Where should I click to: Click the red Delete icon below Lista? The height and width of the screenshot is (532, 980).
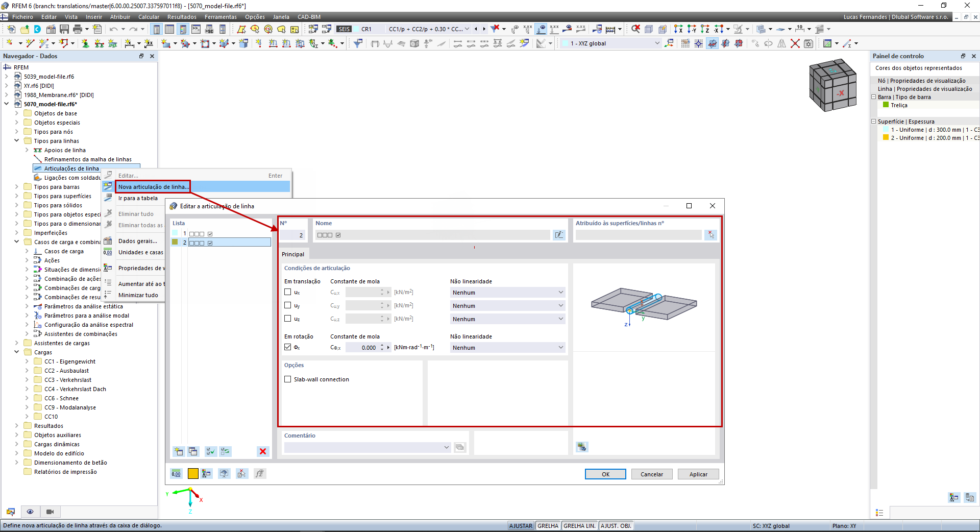(263, 451)
